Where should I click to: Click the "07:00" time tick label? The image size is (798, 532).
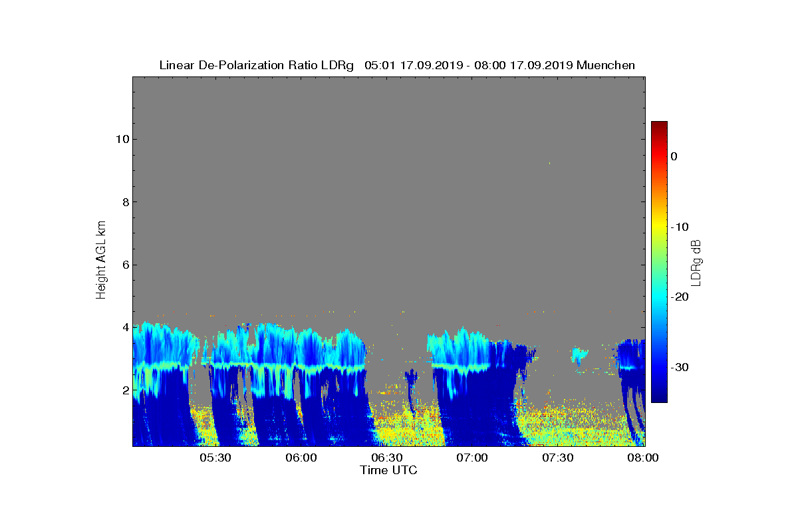click(x=472, y=458)
